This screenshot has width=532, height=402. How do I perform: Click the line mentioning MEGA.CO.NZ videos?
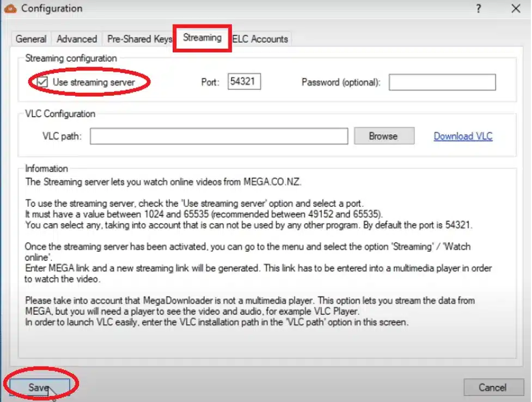tap(163, 182)
